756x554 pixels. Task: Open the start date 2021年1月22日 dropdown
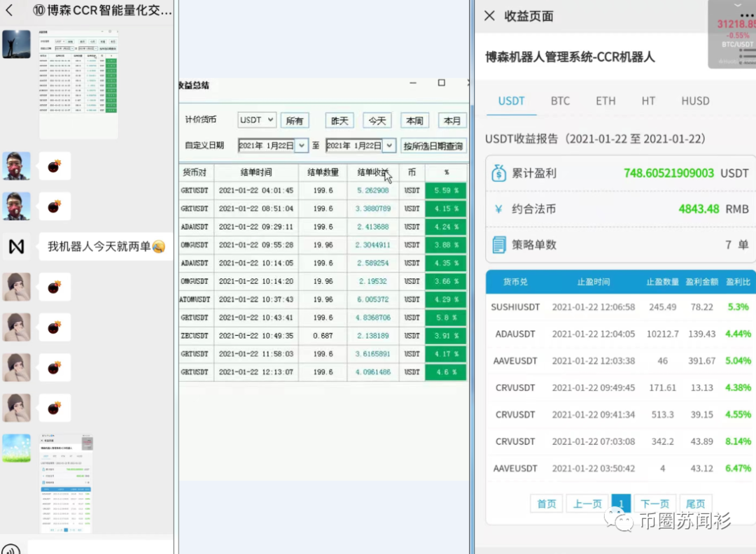[x=272, y=145]
